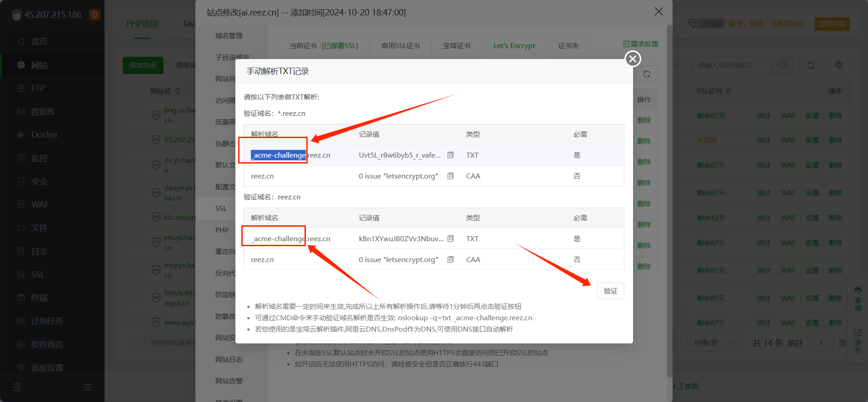Click the 需求反馈 feedback link
The height and width of the screenshot is (402, 868).
click(640, 44)
